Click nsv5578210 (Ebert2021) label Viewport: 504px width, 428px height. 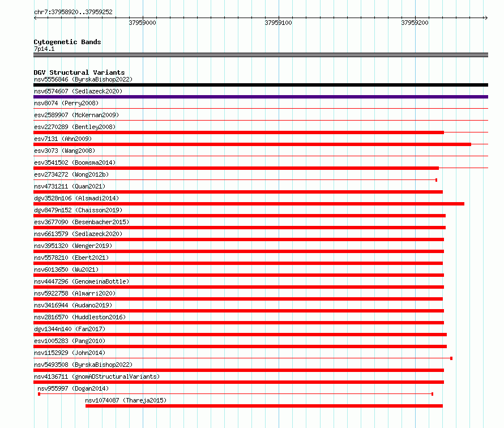pos(71,258)
